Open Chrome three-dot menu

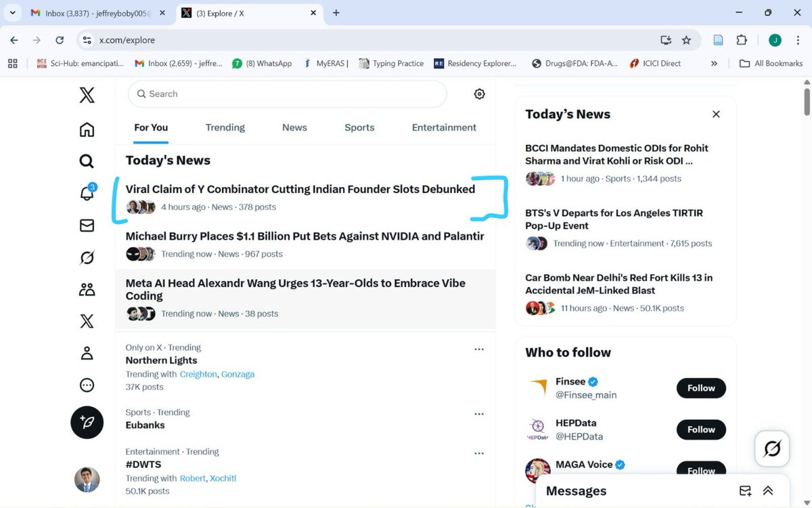tap(798, 40)
